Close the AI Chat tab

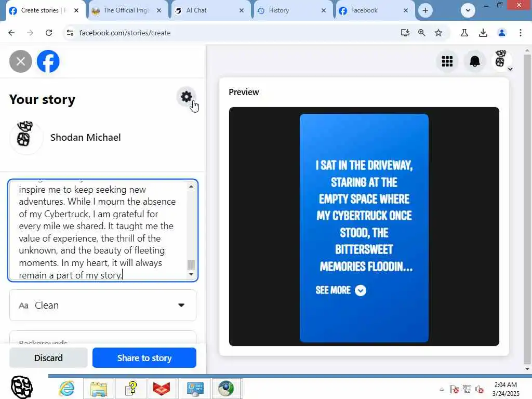point(241,10)
